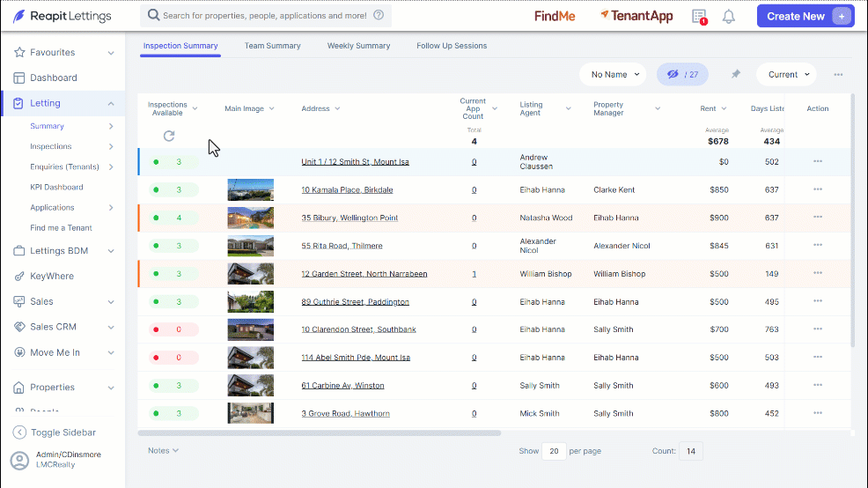Open the help icon in the search bar

click(379, 15)
